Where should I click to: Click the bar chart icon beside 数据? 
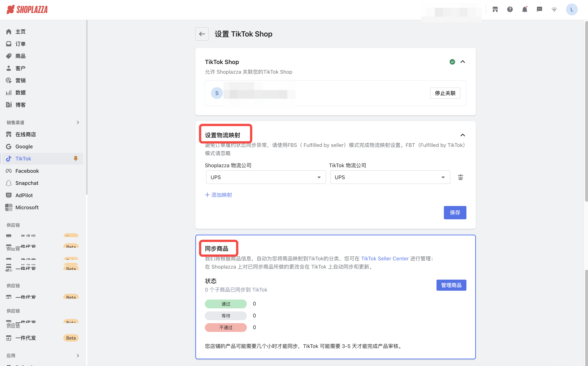(x=9, y=93)
